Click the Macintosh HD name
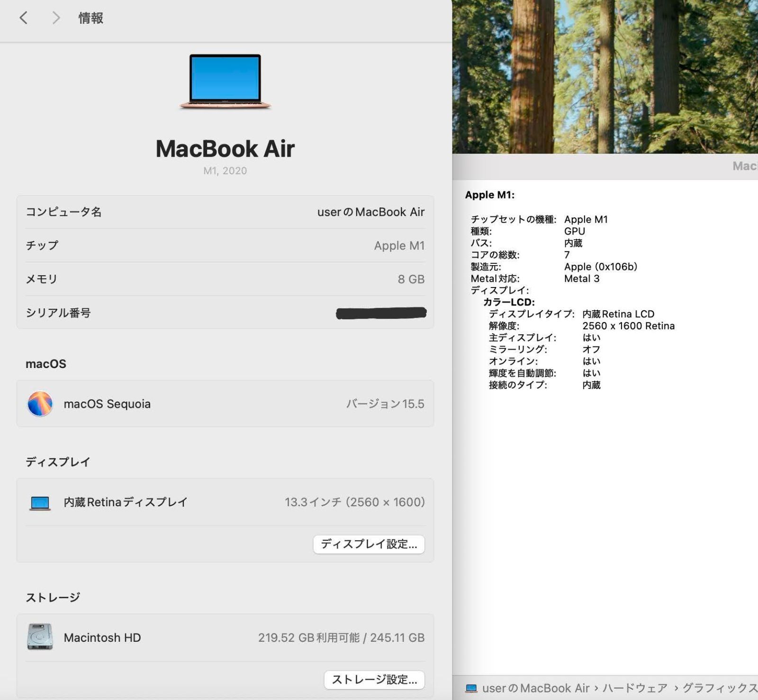 click(x=102, y=637)
